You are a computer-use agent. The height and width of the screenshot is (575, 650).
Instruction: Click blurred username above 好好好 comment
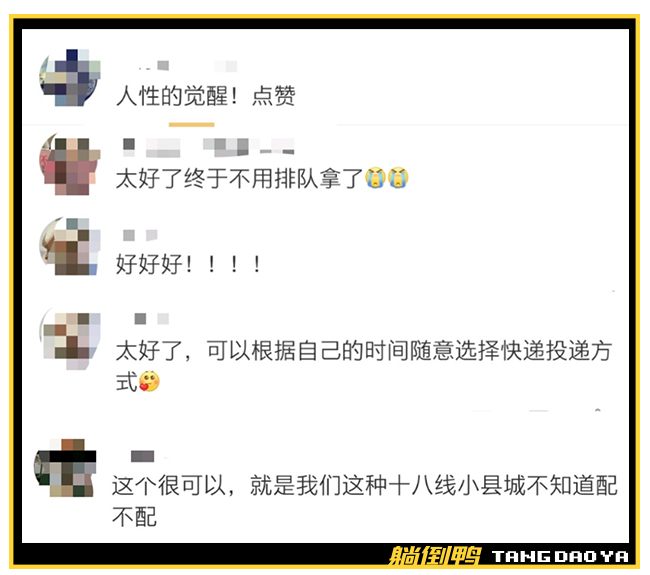(x=141, y=235)
